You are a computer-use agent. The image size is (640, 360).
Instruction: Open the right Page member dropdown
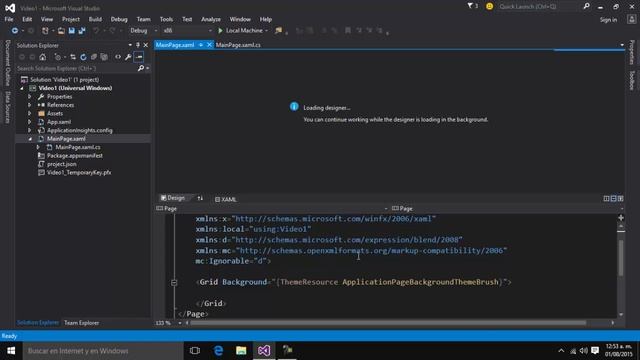(x=622, y=209)
